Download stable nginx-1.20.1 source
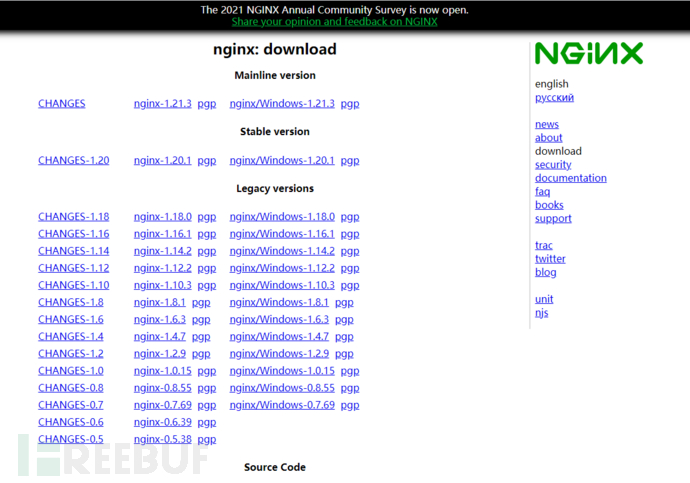 coord(162,161)
